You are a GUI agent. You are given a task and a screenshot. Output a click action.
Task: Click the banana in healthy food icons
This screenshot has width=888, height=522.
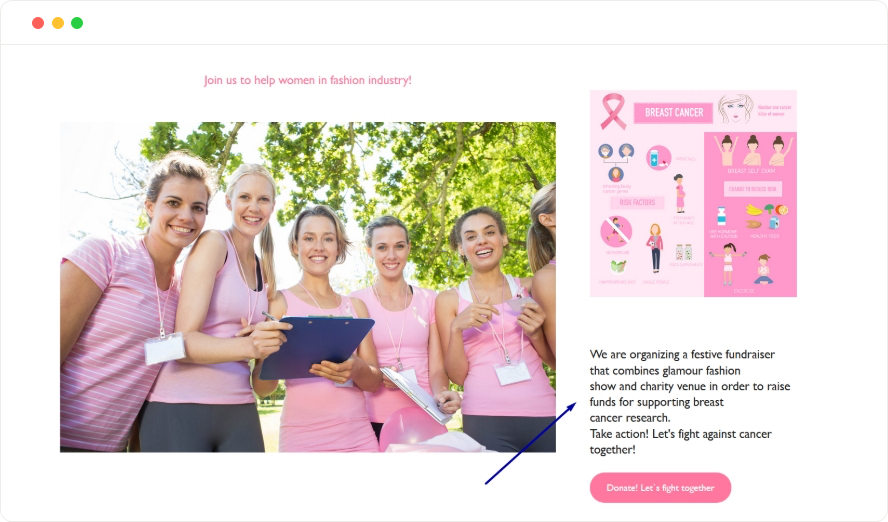pyautogui.click(x=754, y=210)
